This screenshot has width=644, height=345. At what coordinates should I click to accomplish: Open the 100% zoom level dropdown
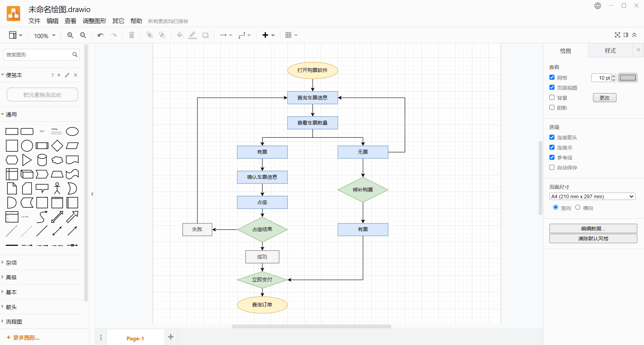coord(45,36)
